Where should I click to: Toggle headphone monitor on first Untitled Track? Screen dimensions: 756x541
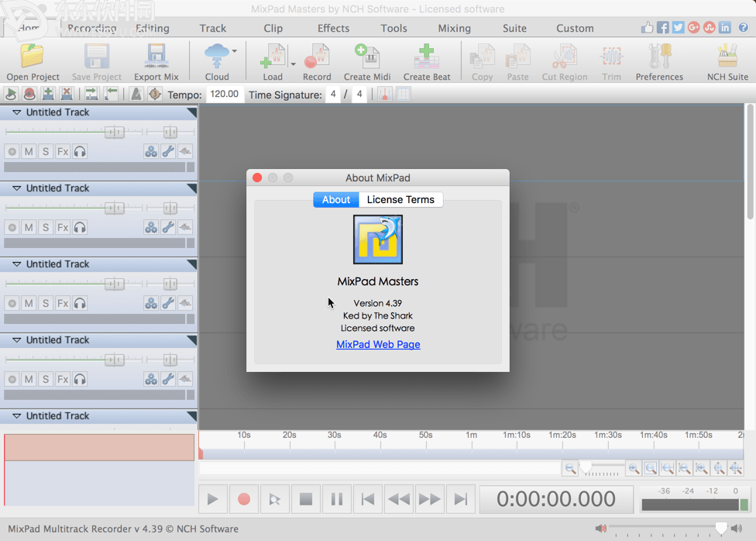point(80,152)
